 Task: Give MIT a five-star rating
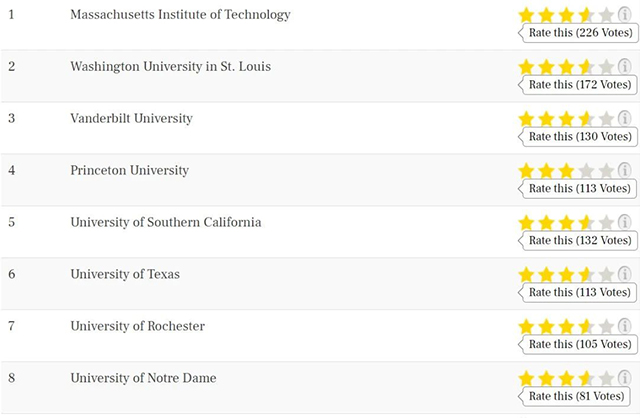click(607, 16)
